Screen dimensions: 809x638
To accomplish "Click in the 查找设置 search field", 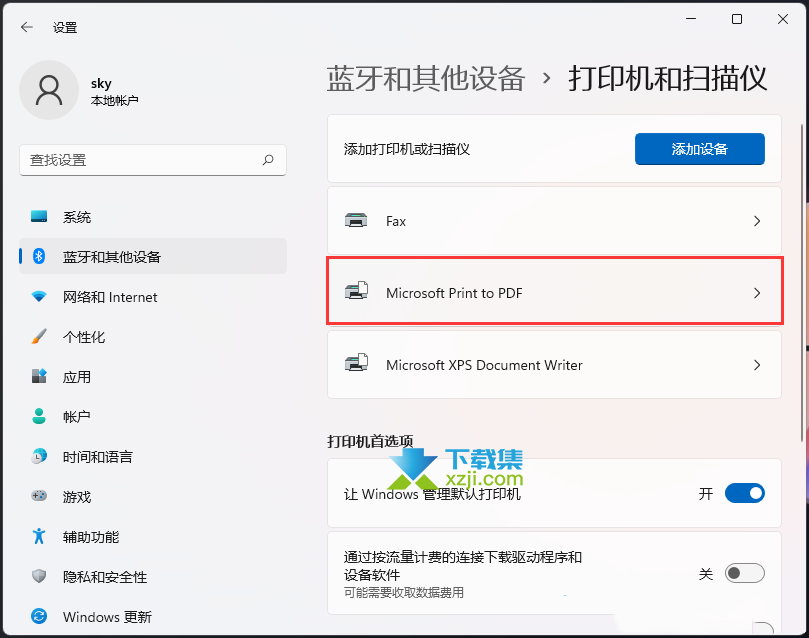I will tap(153, 160).
